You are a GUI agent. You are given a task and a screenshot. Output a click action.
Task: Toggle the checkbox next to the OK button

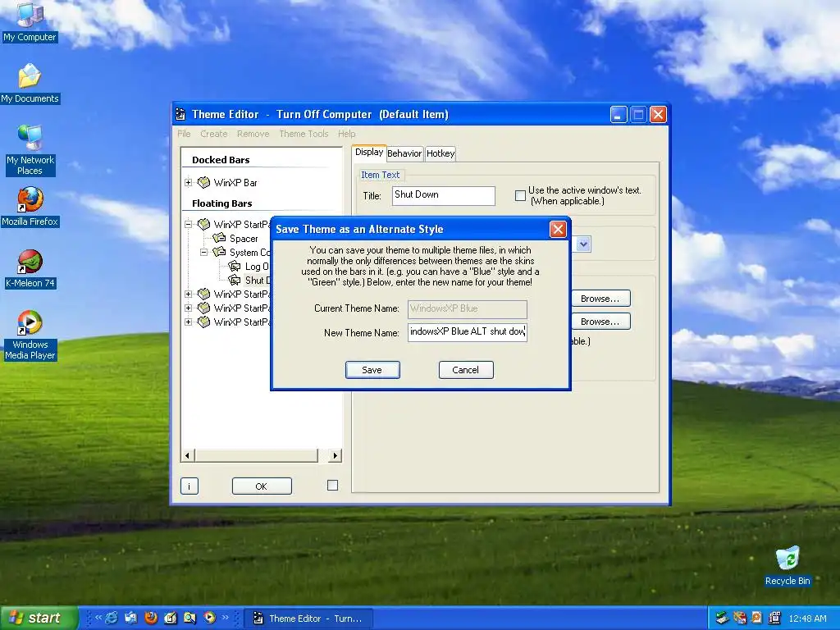(333, 486)
